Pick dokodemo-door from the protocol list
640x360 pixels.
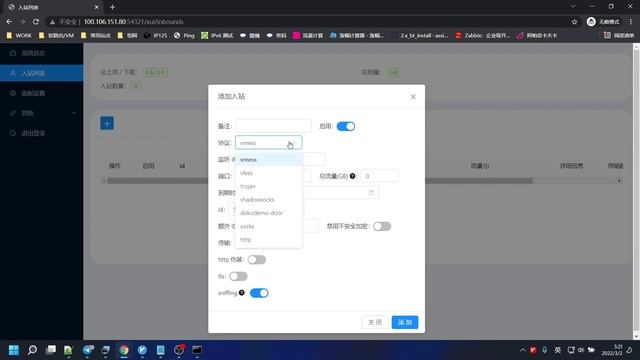coord(269,213)
